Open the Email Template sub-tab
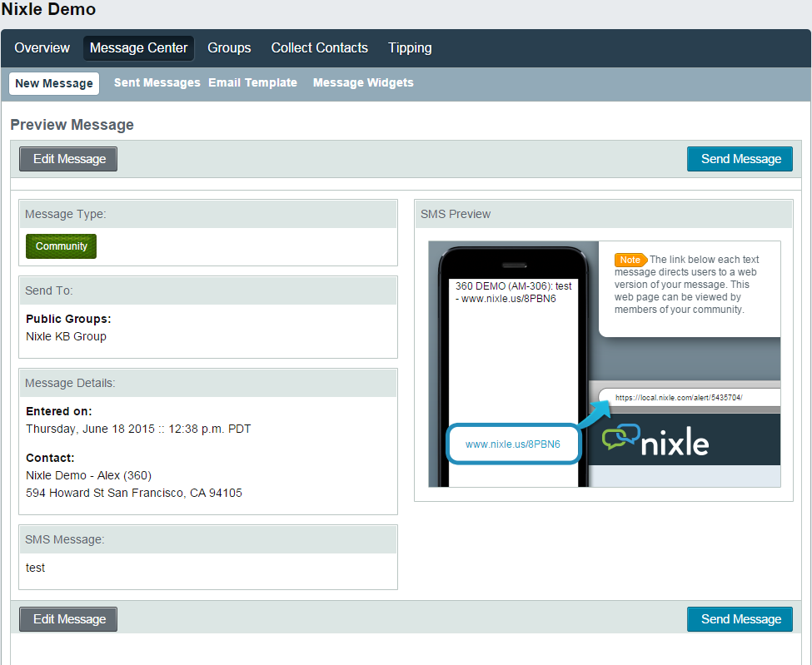The width and height of the screenshot is (812, 665). pyautogui.click(x=252, y=82)
